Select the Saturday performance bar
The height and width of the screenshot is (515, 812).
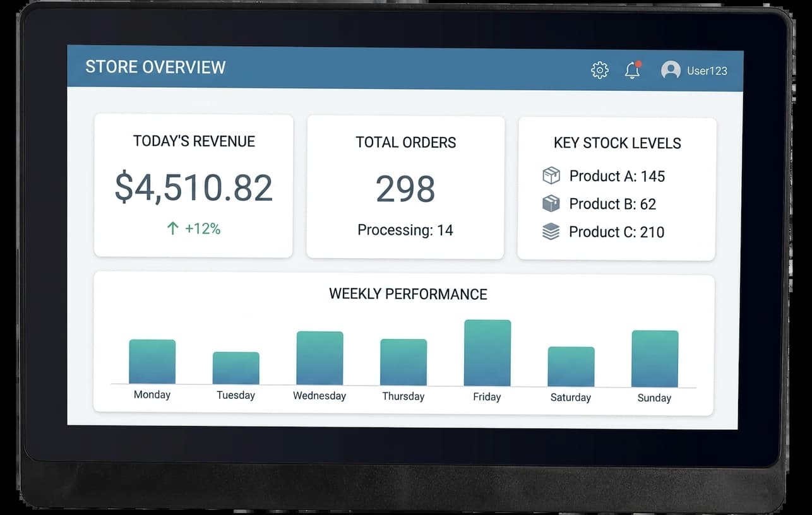coord(571,367)
